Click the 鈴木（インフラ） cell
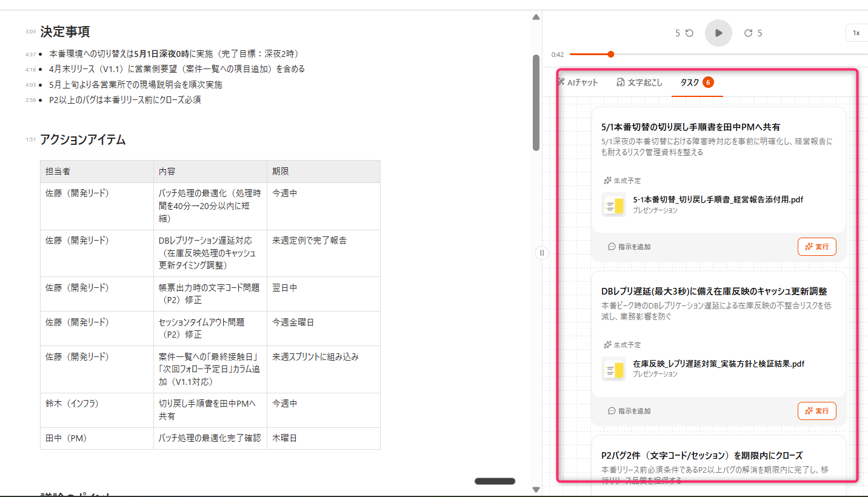This screenshot has height=497, width=868. (x=97, y=410)
